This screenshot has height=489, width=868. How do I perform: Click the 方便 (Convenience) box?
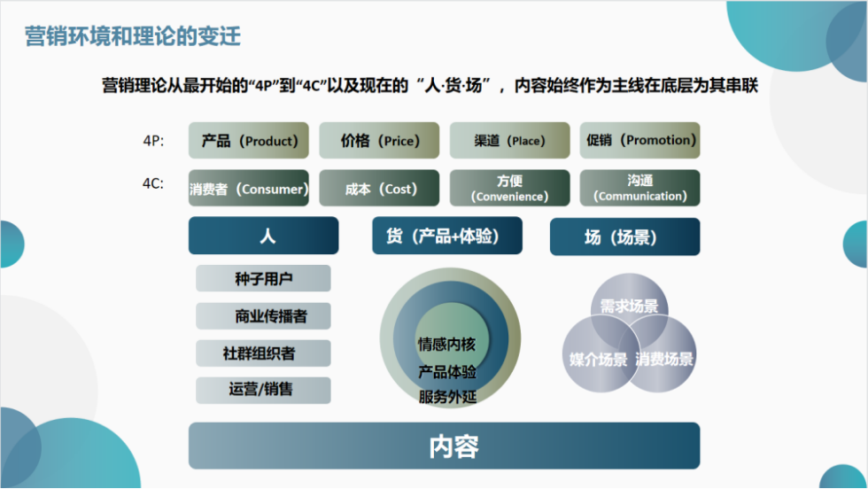tap(509, 189)
